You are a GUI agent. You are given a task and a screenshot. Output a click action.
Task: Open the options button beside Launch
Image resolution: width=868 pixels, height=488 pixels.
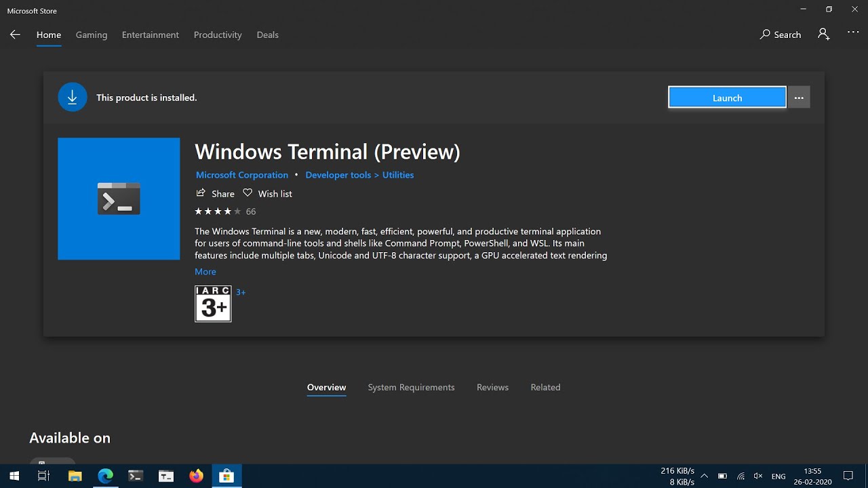pyautogui.click(x=799, y=98)
